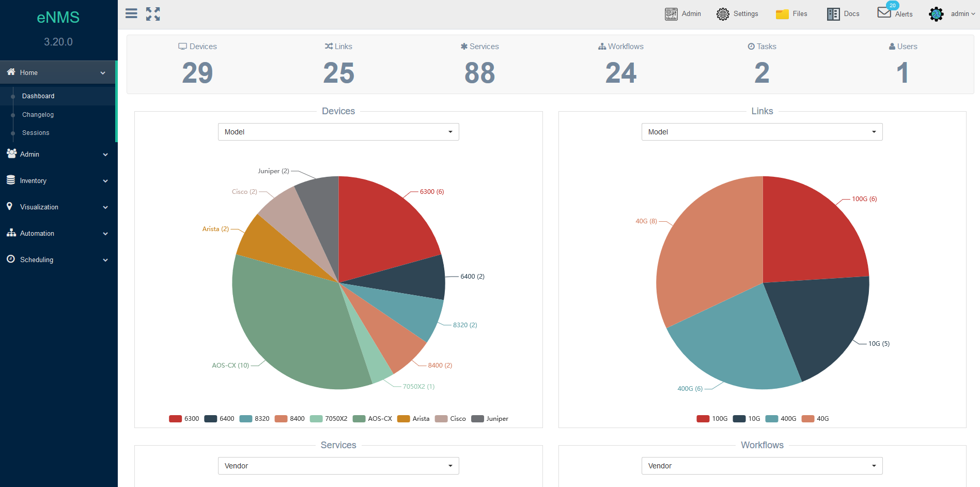
Task: Click the Workflows count 24
Action: tap(621, 73)
